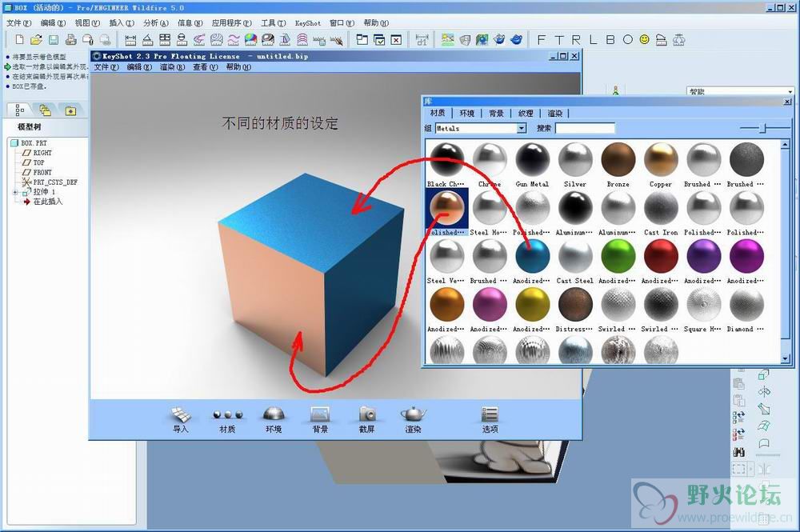Click the yellow smiley face toolbar icon
This screenshot has width=800, height=532.
coord(644,39)
